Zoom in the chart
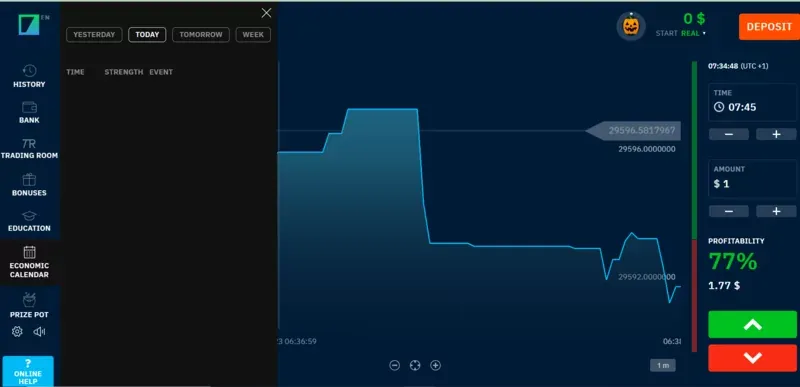 435,365
